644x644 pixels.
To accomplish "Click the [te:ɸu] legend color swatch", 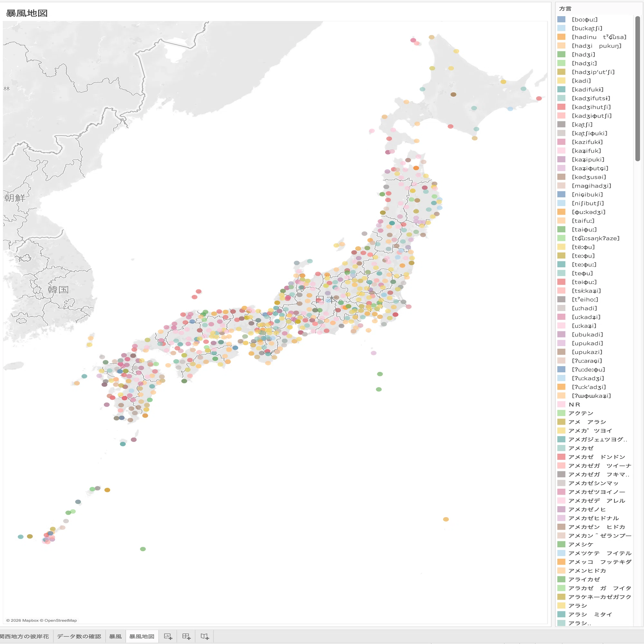I will click(561, 256).
